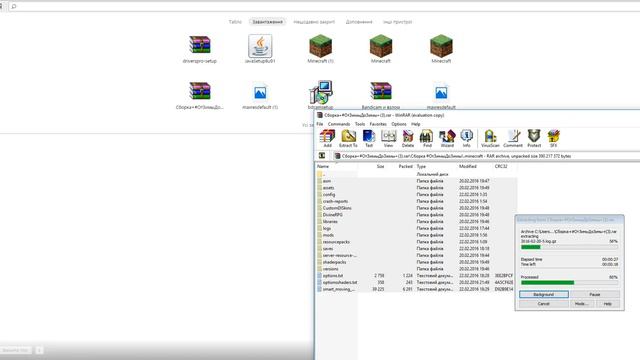Open the Options menu
The image size is (640, 360).
pyautogui.click(x=399, y=124)
